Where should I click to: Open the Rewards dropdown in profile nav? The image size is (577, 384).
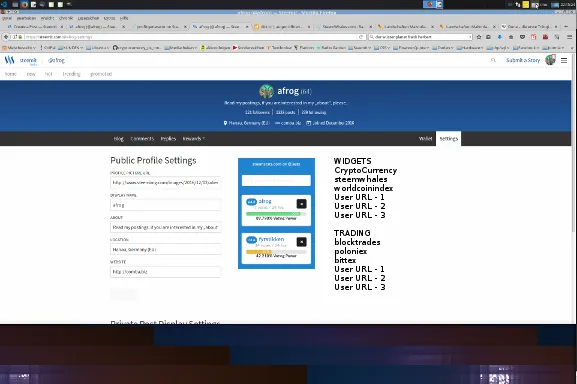click(x=194, y=139)
